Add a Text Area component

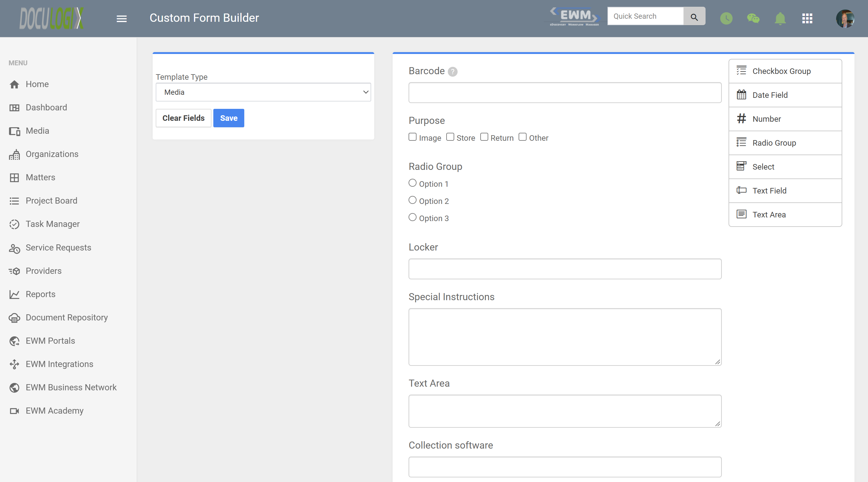(785, 215)
